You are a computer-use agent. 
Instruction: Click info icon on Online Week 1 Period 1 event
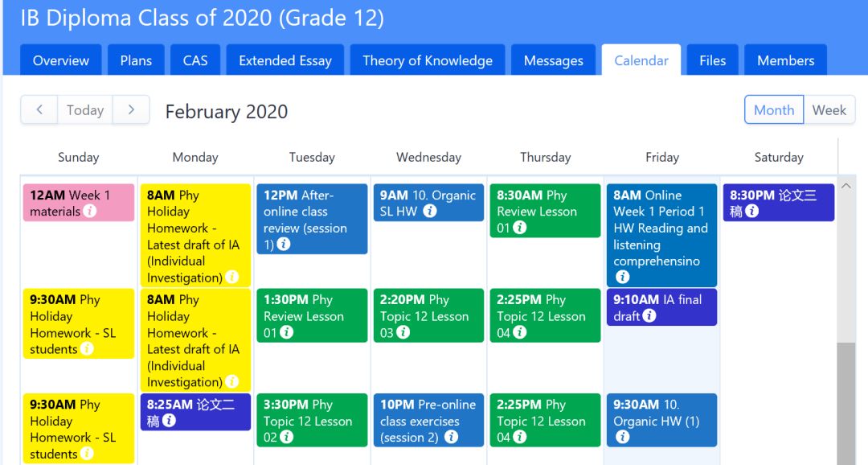coord(622,278)
